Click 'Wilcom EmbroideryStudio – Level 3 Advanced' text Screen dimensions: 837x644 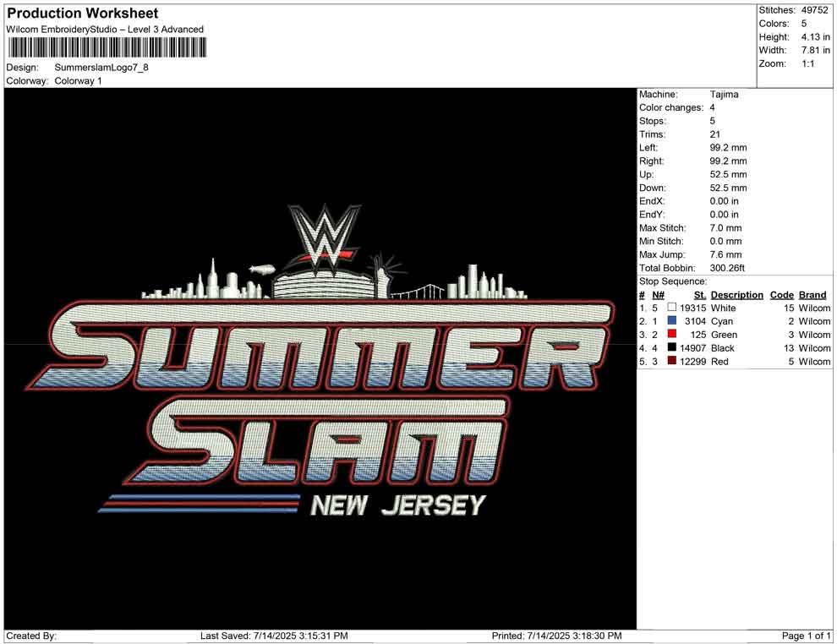105,30
